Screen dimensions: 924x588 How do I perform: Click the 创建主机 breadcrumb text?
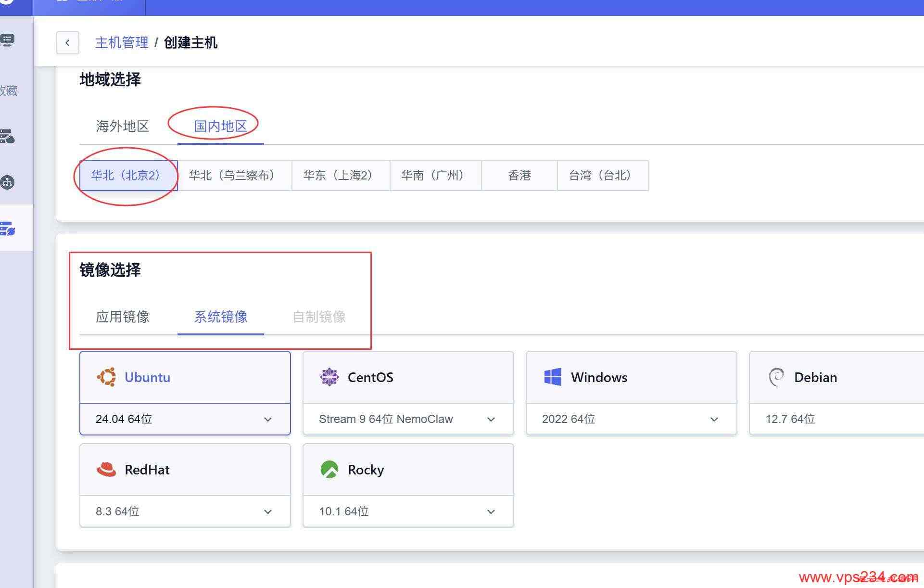coord(190,43)
